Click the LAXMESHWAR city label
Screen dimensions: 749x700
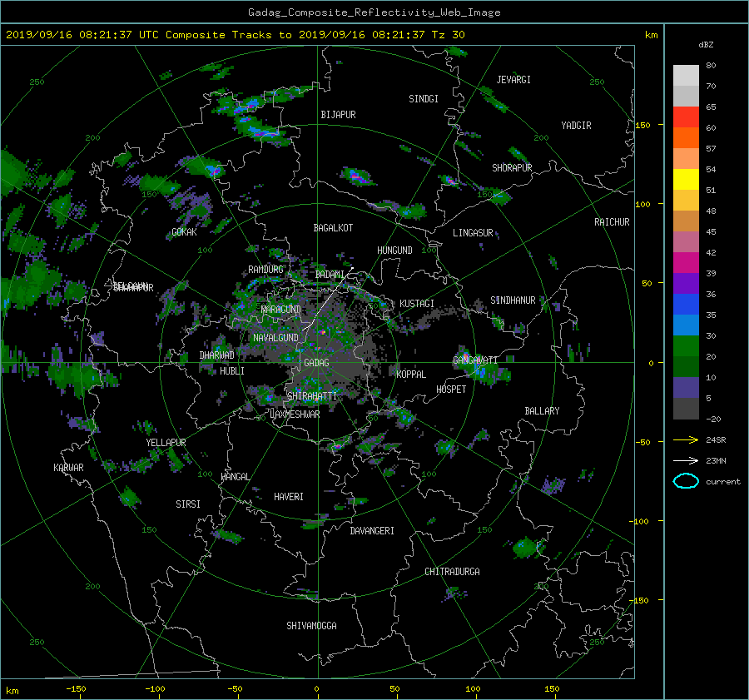coord(295,415)
